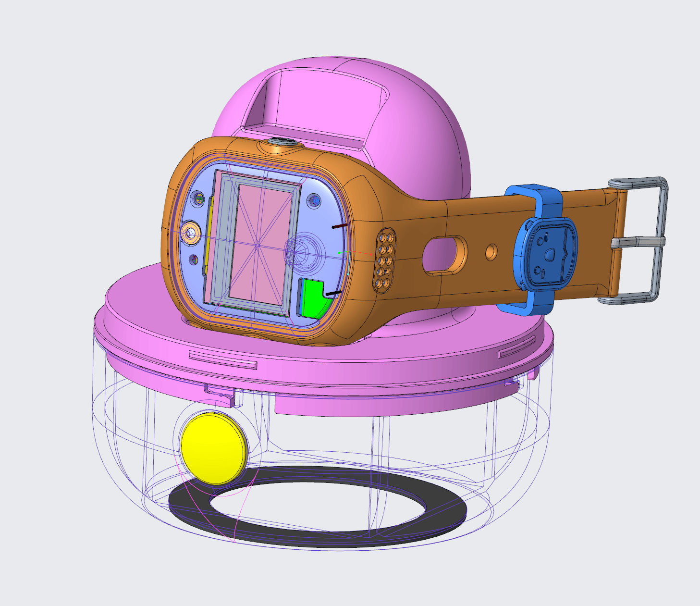
Task: Select the yellow disc in the transparent base
Action: pyautogui.click(x=214, y=448)
